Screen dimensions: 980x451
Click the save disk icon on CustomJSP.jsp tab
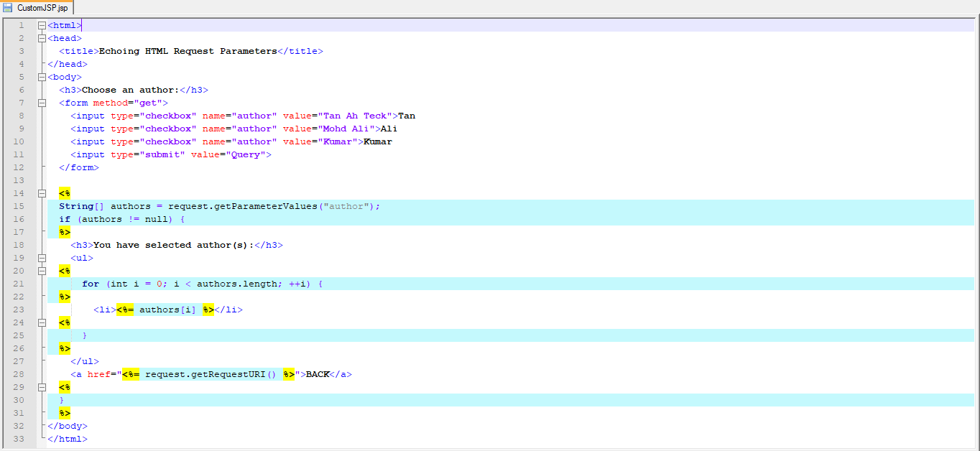pos(8,6)
